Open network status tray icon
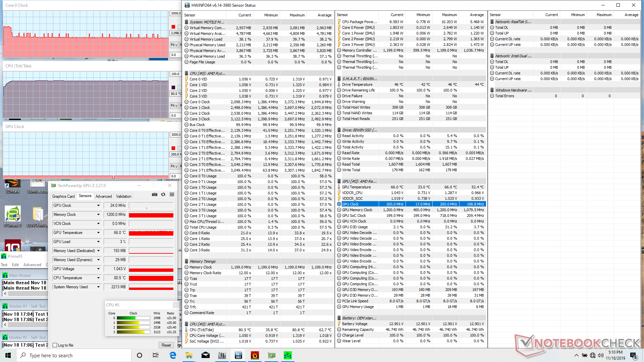 [x=593, y=355]
